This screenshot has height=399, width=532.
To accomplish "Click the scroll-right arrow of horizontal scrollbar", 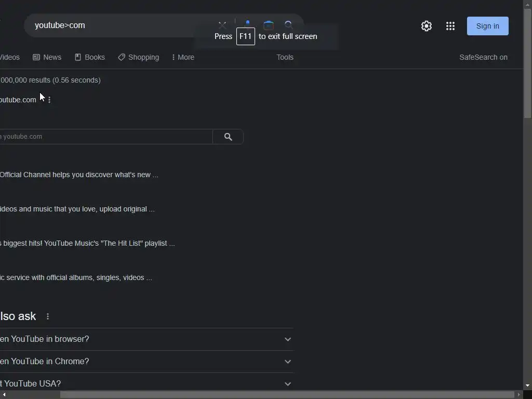I will tap(518, 395).
